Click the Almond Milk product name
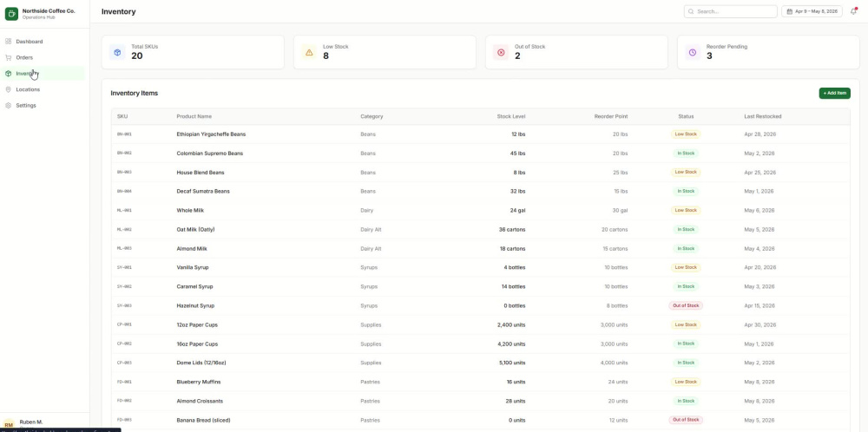 (192, 249)
